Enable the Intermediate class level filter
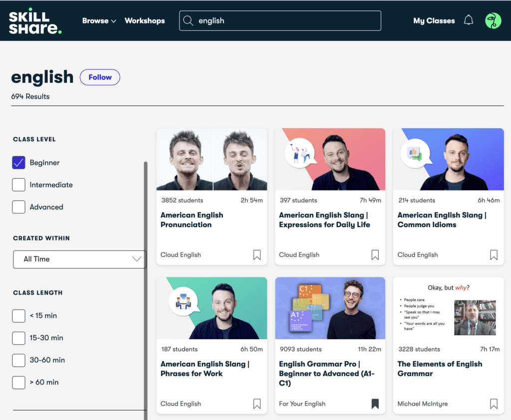The height and width of the screenshot is (420, 511). (18, 185)
